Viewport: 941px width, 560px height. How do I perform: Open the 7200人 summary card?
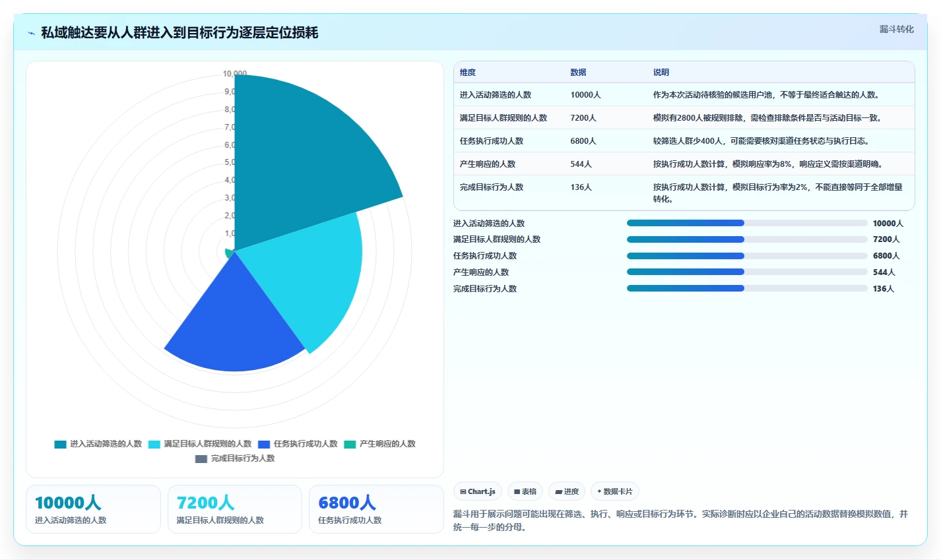[235, 509]
